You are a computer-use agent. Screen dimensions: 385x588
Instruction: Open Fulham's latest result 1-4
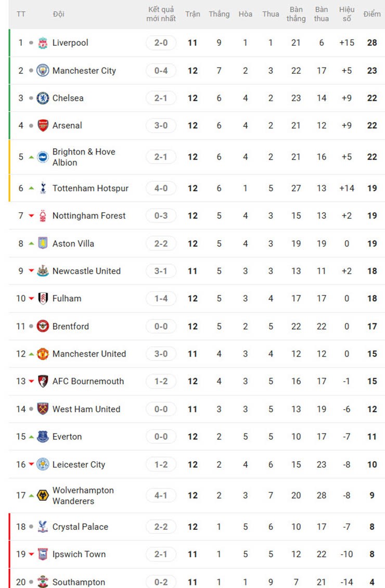tap(161, 298)
